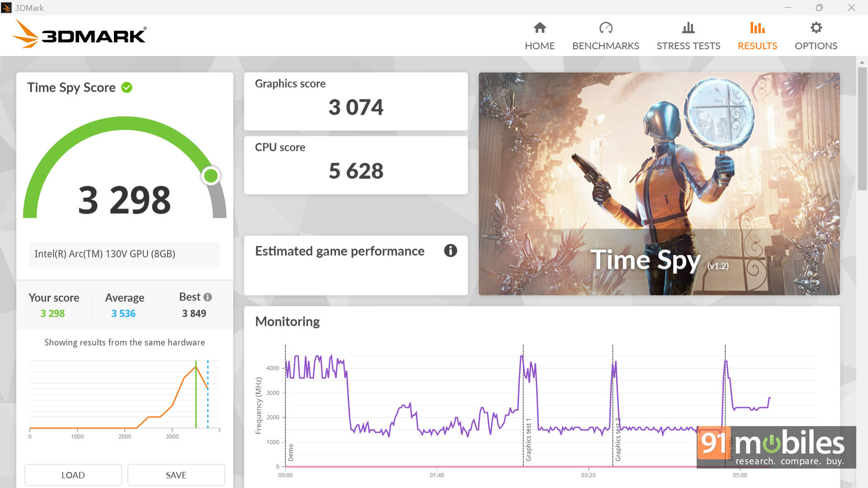Click the SAVE button
868x488 pixels.
coord(176,475)
